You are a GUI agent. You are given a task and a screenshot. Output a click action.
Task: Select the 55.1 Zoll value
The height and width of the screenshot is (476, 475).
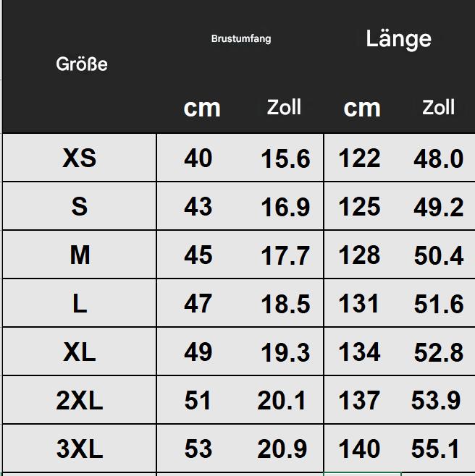[436, 449]
